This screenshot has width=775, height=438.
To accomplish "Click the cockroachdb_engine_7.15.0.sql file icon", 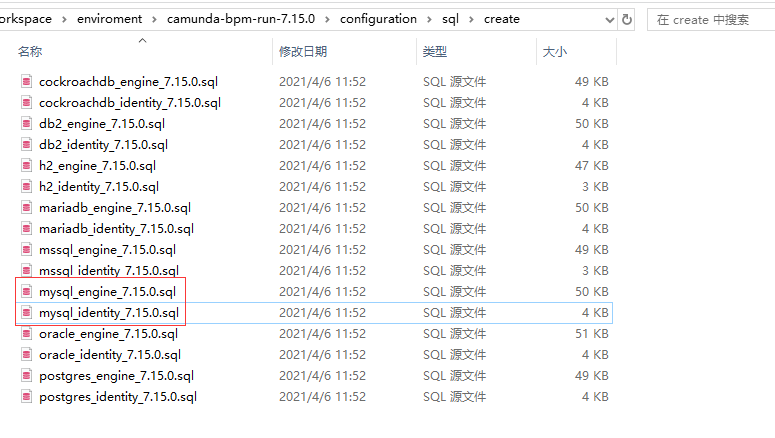I will (x=27, y=82).
